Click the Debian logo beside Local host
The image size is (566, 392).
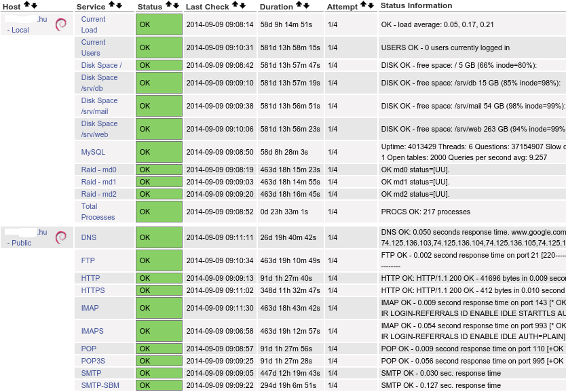pos(61,24)
